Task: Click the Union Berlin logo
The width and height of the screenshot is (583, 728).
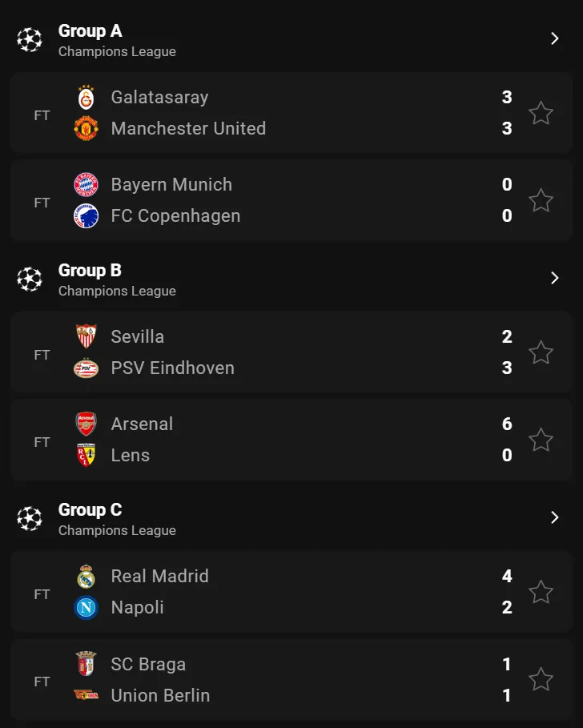Action: (x=86, y=695)
